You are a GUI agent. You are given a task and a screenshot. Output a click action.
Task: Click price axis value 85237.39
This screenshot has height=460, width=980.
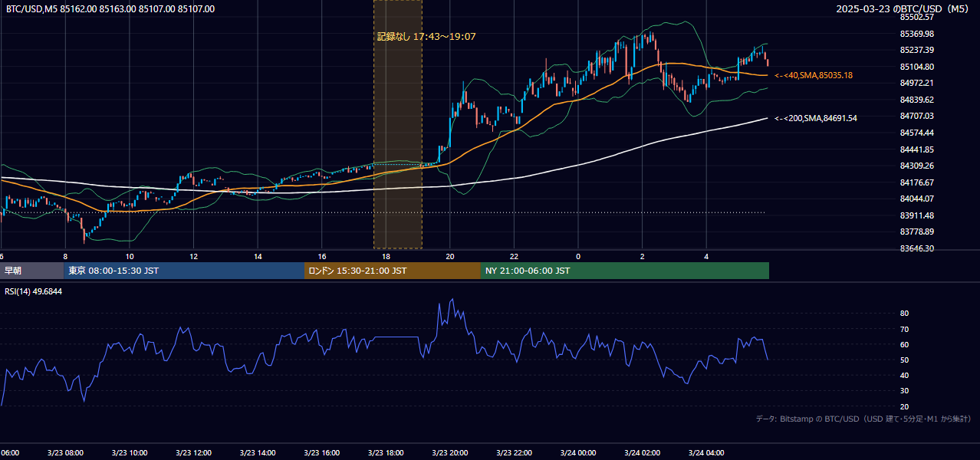tap(916, 50)
